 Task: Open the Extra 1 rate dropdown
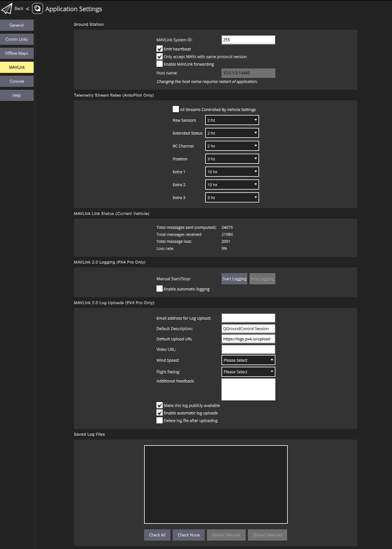pos(232,172)
